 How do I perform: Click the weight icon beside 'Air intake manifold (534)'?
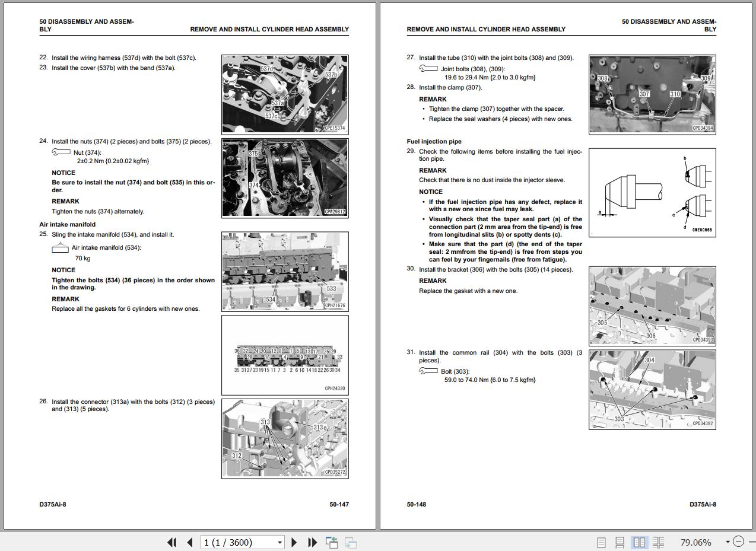pos(61,248)
